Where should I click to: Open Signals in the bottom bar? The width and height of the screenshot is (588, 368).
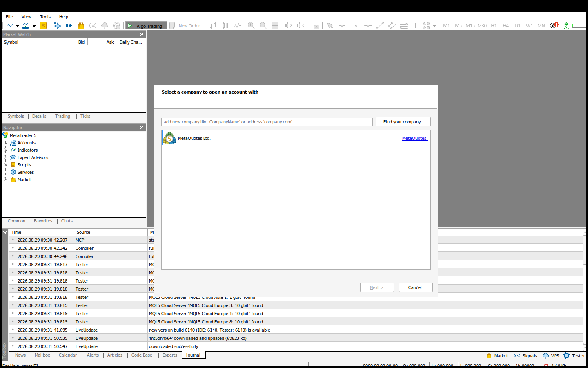[x=526, y=356]
